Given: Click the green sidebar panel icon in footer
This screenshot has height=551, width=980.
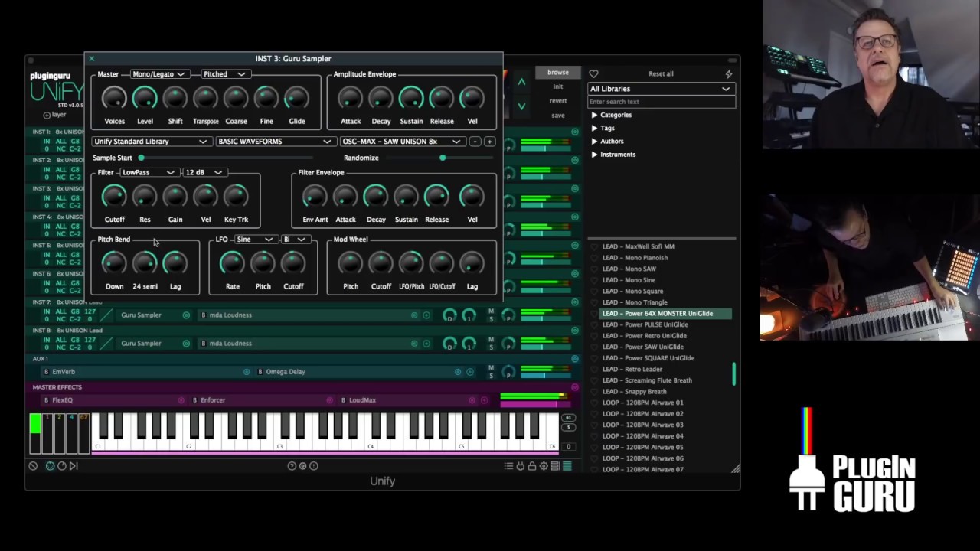Looking at the screenshot, I should (x=567, y=465).
